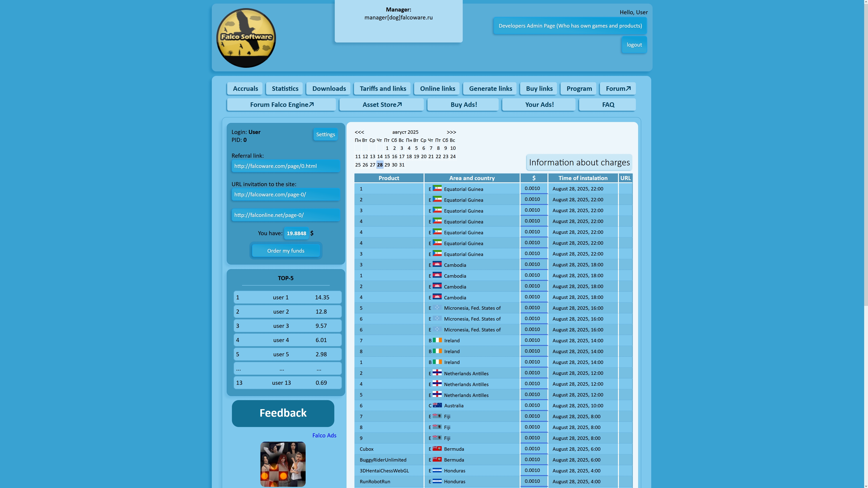This screenshot has height=488, width=868.
Task: Go to next month with >>> arrow
Action: coord(451,132)
